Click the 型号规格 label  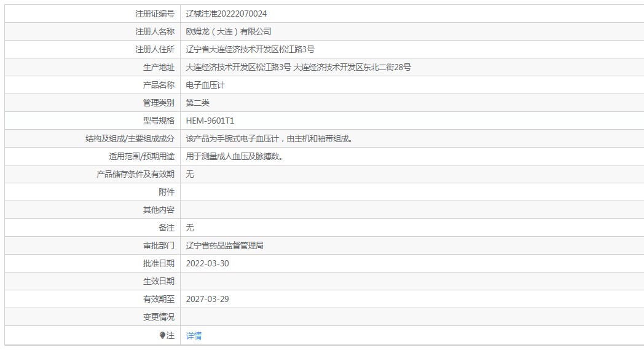point(159,121)
